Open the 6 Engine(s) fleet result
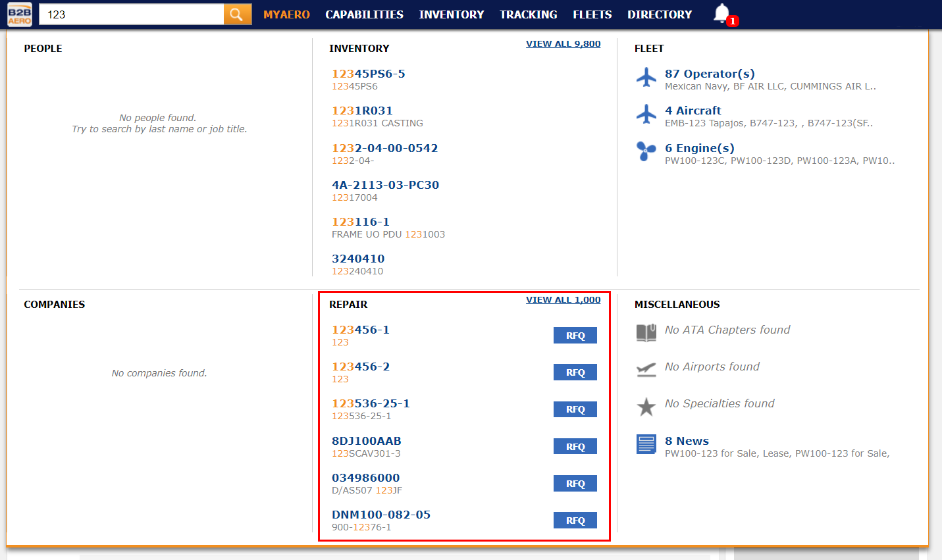942x560 pixels. tap(700, 148)
